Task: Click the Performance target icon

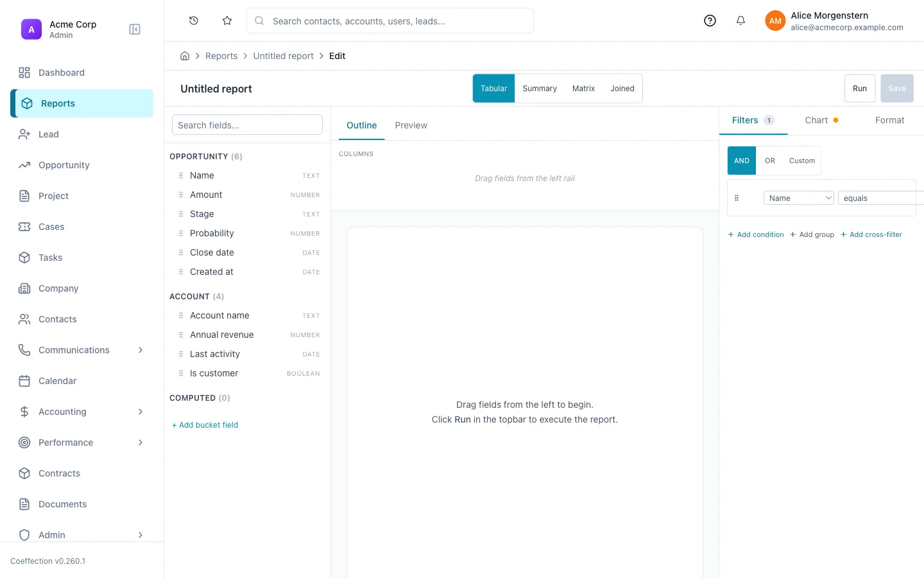Action: coord(24,442)
